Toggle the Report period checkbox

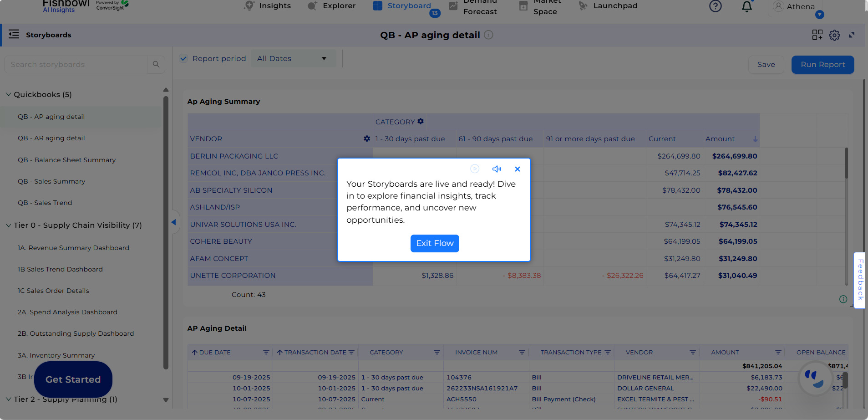point(184,58)
